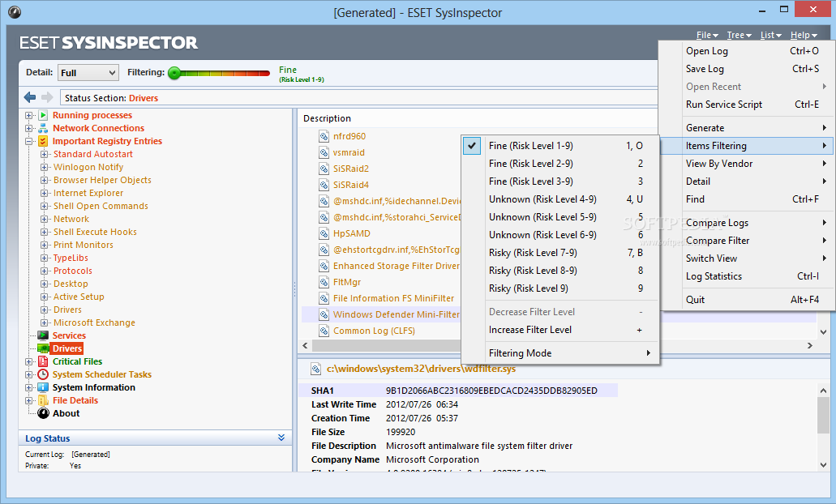Collapse the Important Registry Entries node

click(x=29, y=141)
